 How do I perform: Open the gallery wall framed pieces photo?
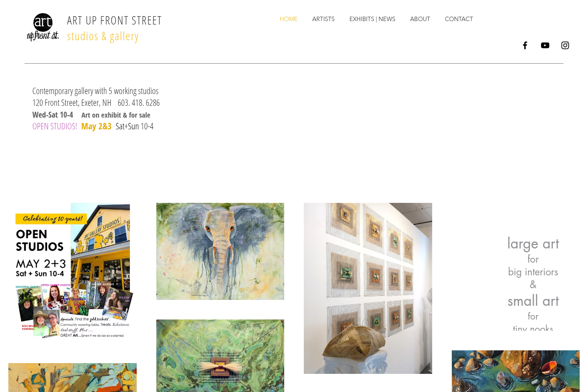click(368, 288)
